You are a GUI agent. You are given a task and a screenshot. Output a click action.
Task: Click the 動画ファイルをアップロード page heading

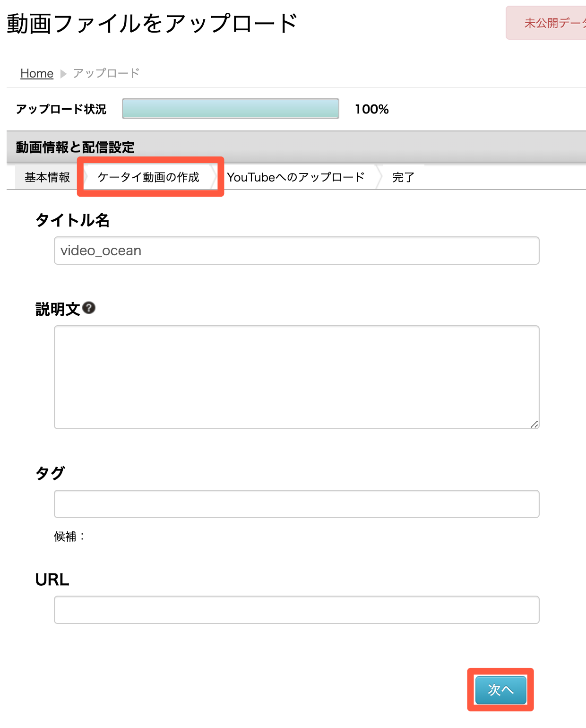pos(152,23)
